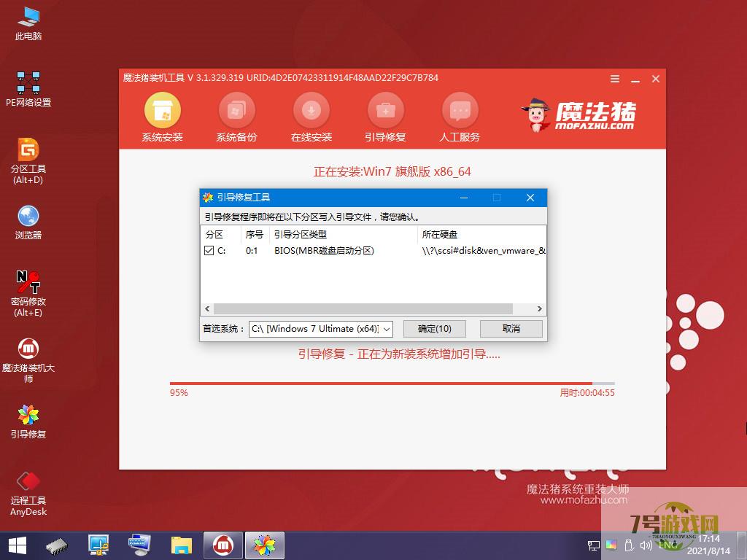Open the memory chip icon in taskbar
This screenshot has width=747, height=560.
[57, 546]
